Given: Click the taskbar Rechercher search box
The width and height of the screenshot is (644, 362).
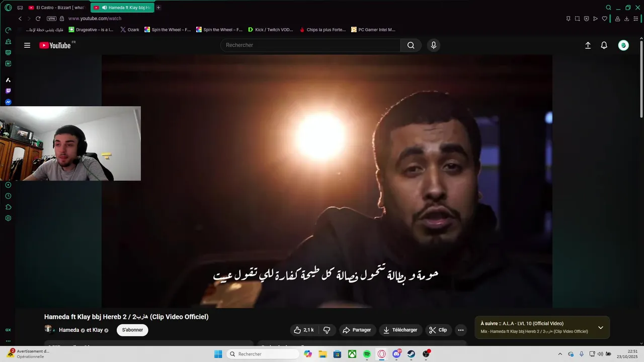Looking at the screenshot, I should [x=263, y=354].
